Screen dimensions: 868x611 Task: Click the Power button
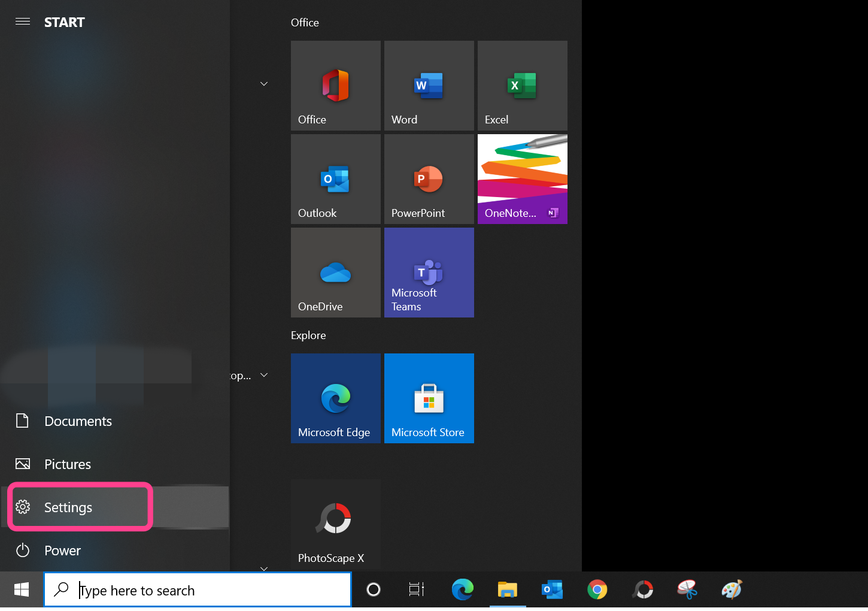[62, 550]
